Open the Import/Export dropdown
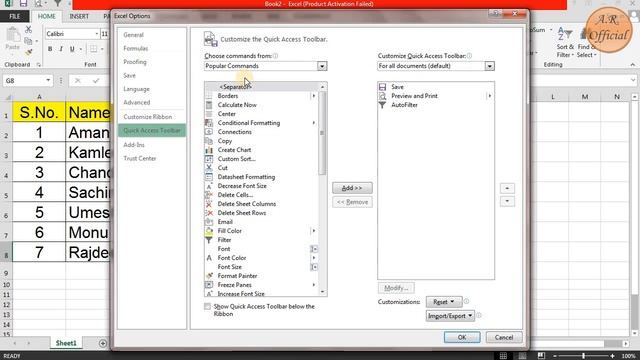The image size is (640, 360). coord(450,316)
